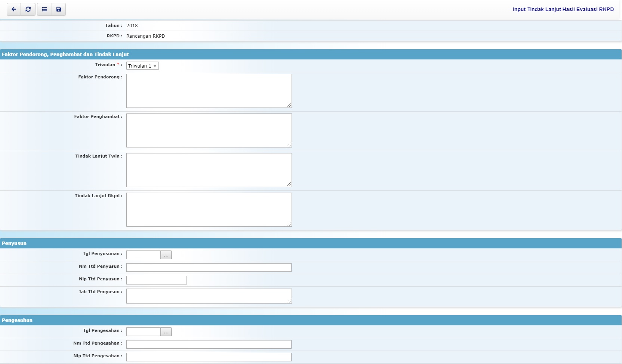Focus the Tindak Lanjut Twln text area

pos(209,170)
